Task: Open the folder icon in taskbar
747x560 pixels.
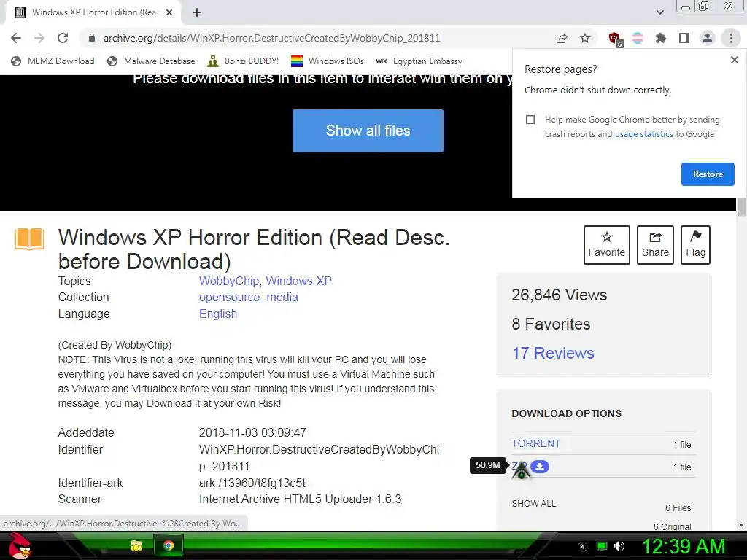Action: tap(136, 545)
